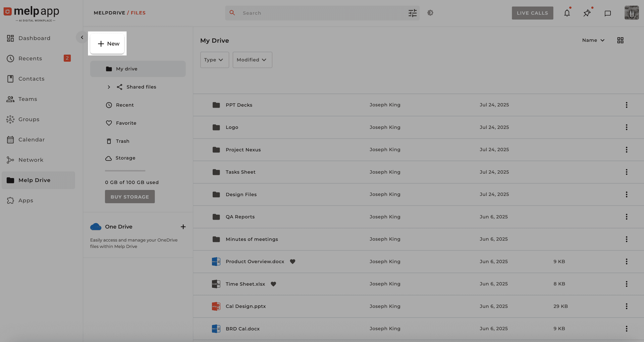Select the Recents icon in the sidebar
The width and height of the screenshot is (644, 342).
click(x=10, y=58)
